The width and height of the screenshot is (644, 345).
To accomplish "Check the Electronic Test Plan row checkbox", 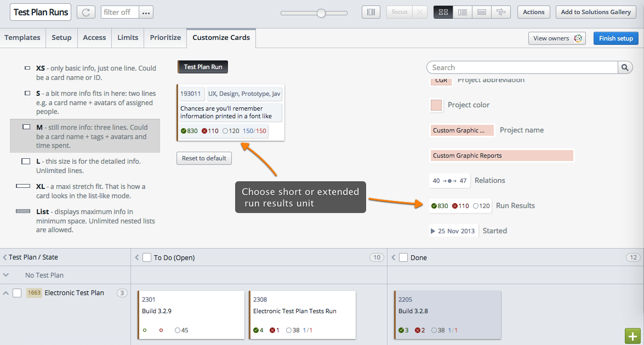I will pyautogui.click(x=17, y=292).
